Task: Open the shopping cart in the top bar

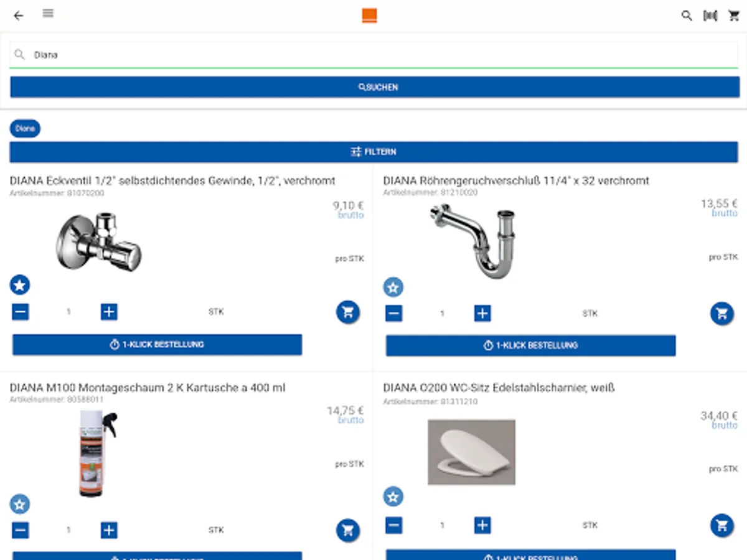Action: [x=734, y=16]
